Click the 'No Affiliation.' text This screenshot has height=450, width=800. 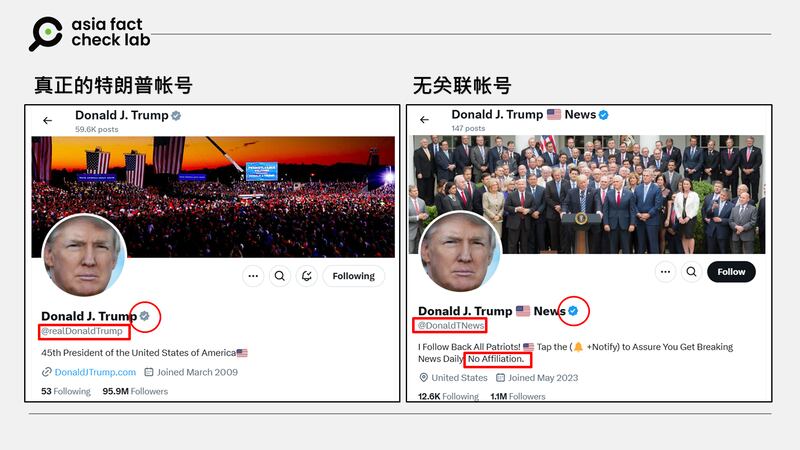point(496,359)
